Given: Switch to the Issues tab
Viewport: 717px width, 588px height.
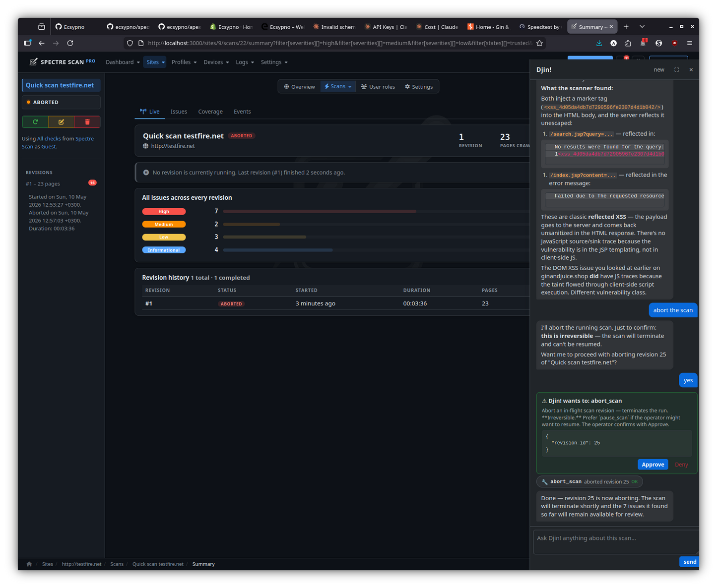Looking at the screenshot, I should pyautogui.click(x=179, y=112).
